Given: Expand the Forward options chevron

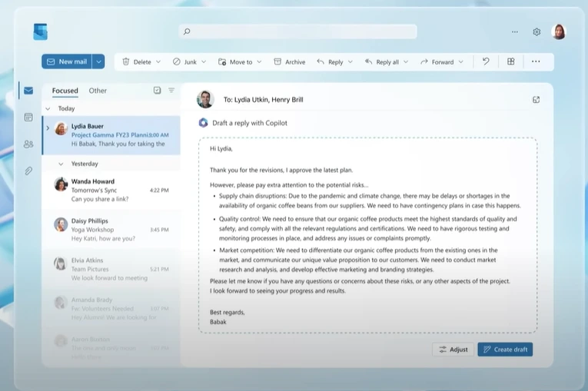Looking at the screenshot, I should 461,62.
